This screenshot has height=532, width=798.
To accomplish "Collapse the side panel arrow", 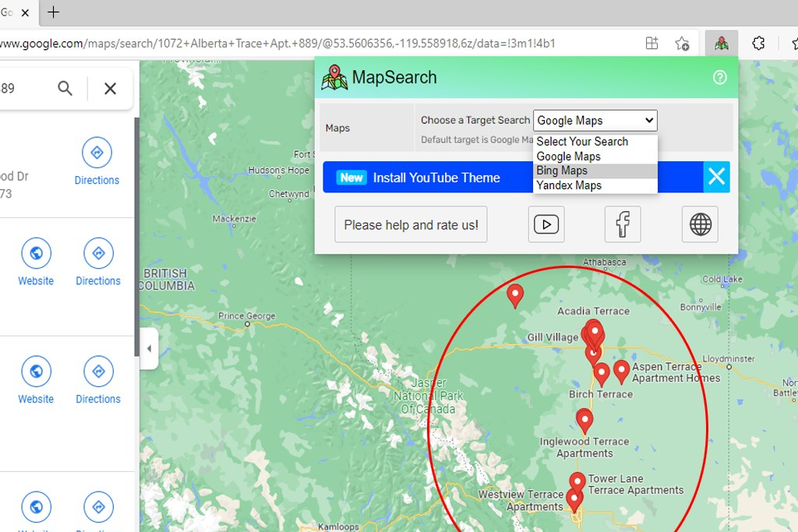I will point(149,348).
